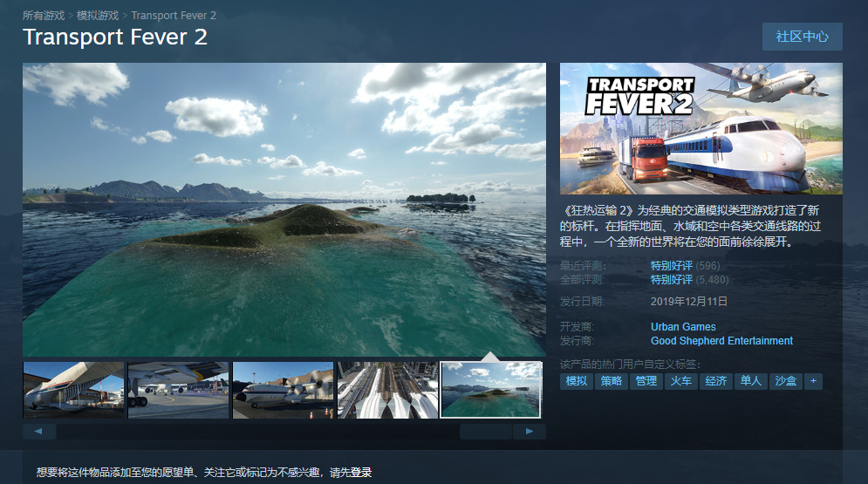Screen dimensions: 868x484
Task: Click the 经济 tag
Action: [x=715, y=381]
